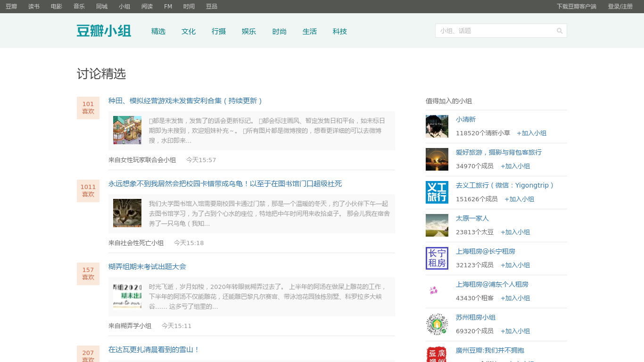Open 小清新 group avatar
The height and width of the screenshot is (362, 644).
[x=437, y=126]
